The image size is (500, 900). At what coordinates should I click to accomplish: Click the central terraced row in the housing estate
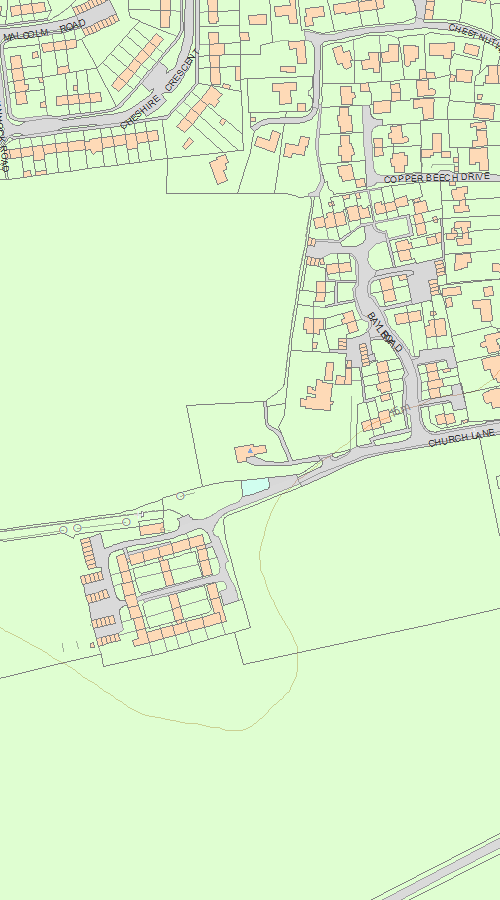(x=168, y=572)
